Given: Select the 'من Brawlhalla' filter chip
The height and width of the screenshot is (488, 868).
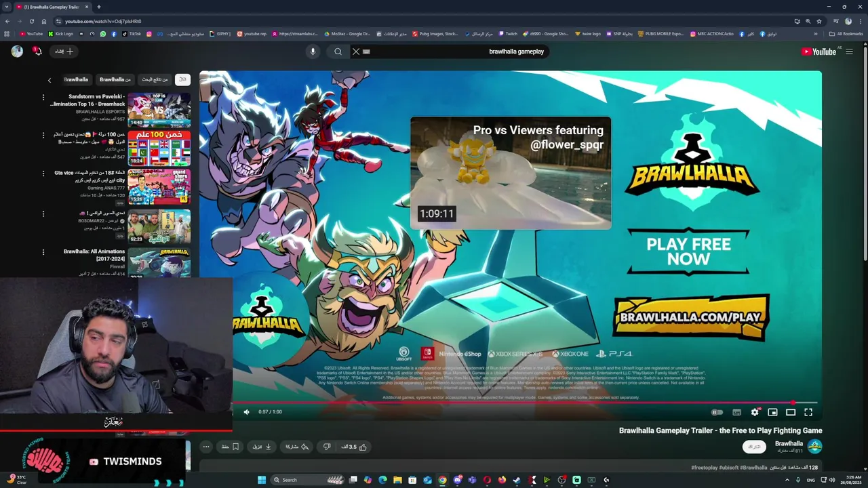Looking at the screenshot, I should point(115,79).
